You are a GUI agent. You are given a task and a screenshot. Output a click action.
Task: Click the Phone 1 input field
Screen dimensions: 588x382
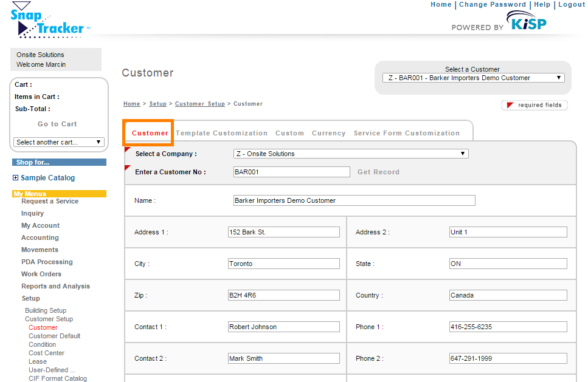(x=508, y=327)
